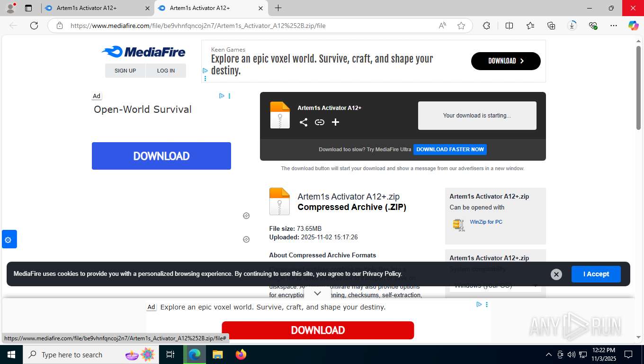Open Edge Settings and more menu
Screen dimensions: 644x364
point(614,26)
